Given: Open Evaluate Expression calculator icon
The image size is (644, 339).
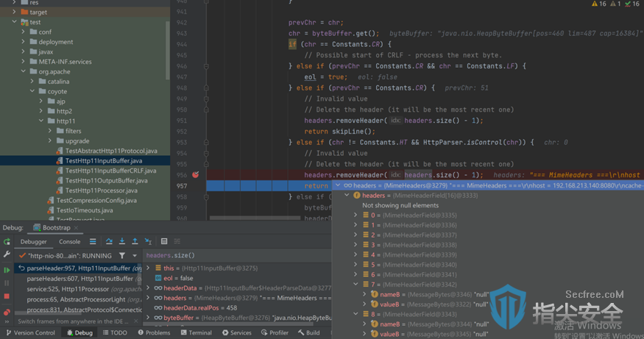Looking at the screenshot, I should [x=164, y=242].
